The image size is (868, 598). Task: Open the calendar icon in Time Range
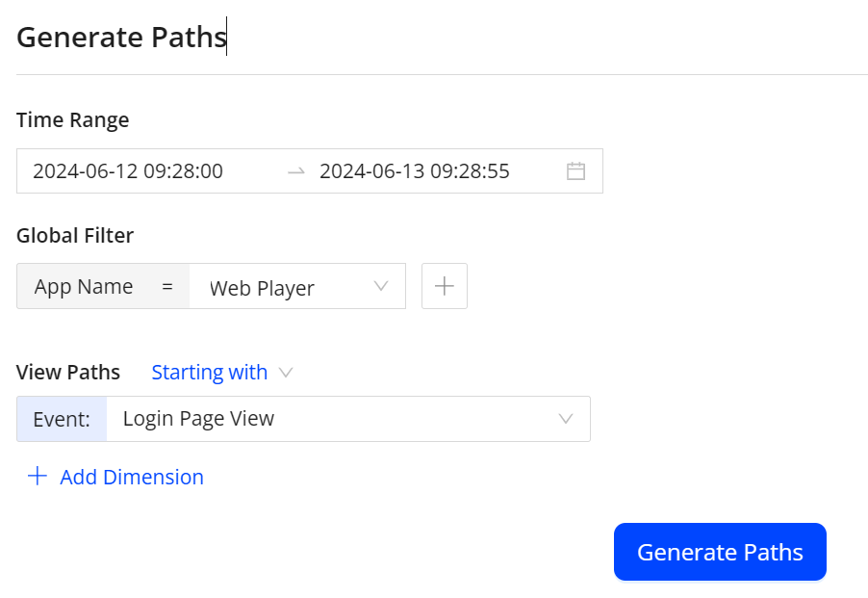[575, 171]
